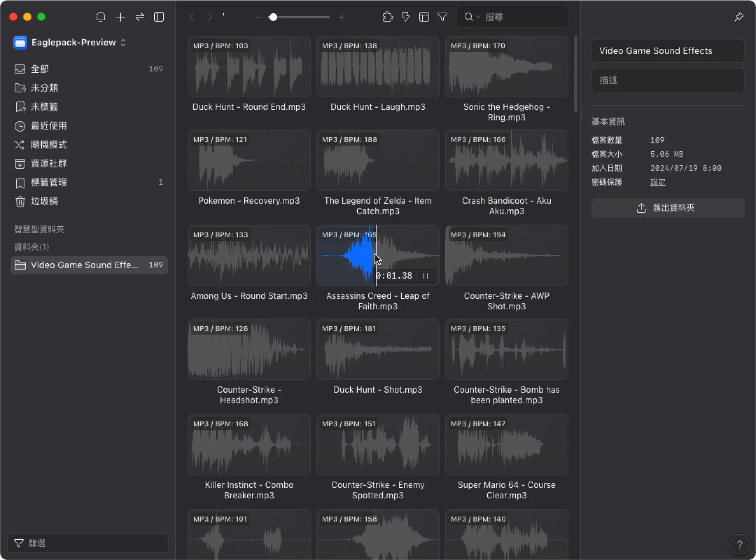Open the layout view options icon
Viewport: 756px width, 560px height.
click(424, 17)
